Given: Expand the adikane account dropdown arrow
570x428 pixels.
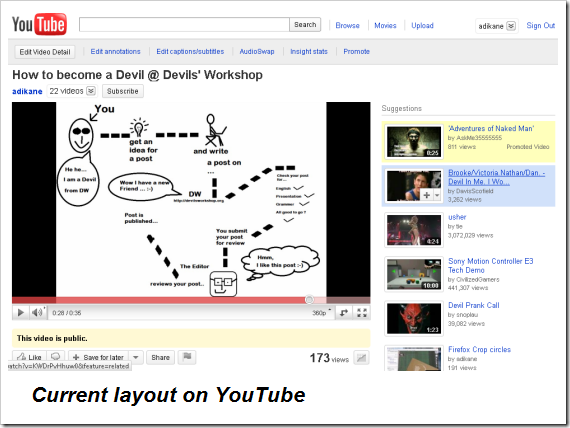Looking at the screenshot, I should coord(511,26).
